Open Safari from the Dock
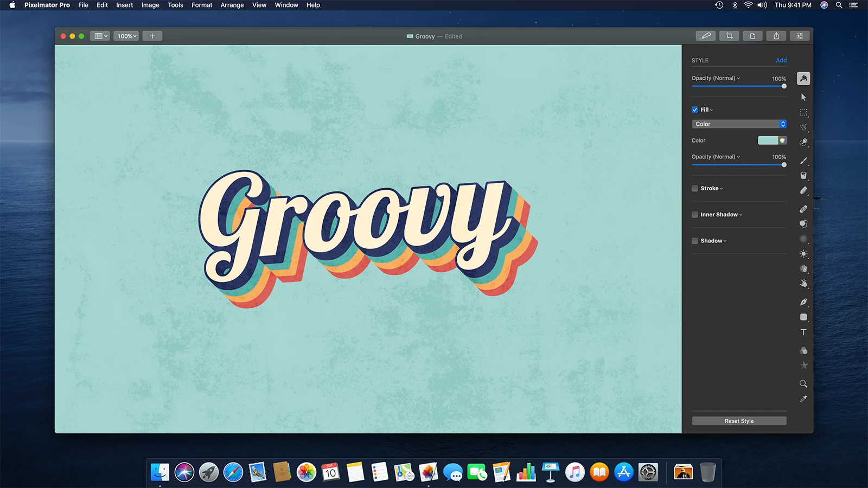The height and width of the screenshot is (488, 868). (233, 472)
